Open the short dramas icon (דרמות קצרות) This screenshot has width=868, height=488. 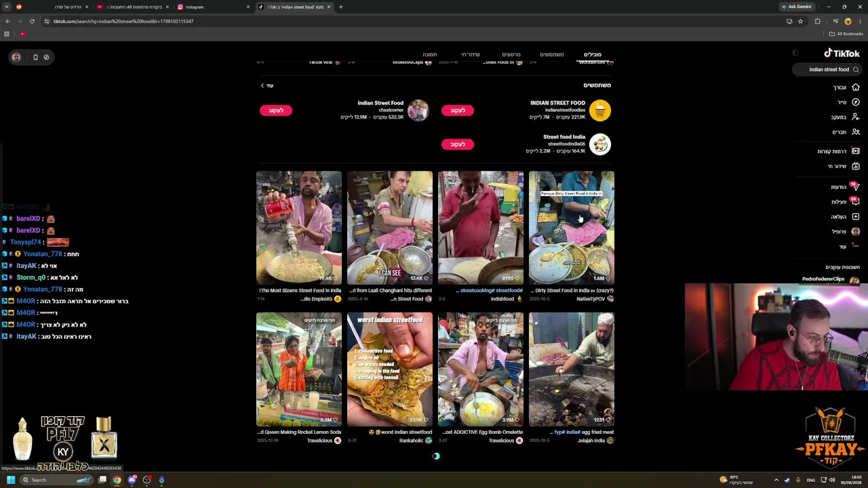click(856, 151)
